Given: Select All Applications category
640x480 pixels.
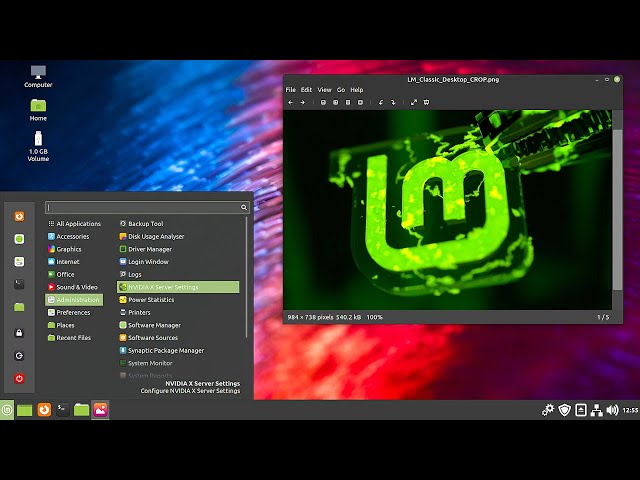Looking at the screenshot, I should tap(74, 224).
